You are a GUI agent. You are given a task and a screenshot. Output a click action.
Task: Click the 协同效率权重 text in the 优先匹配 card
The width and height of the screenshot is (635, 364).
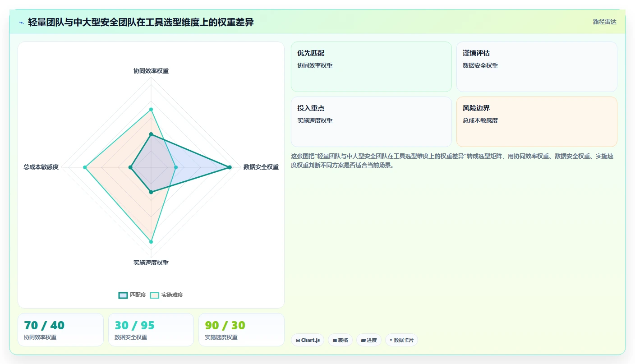(315, 65)
